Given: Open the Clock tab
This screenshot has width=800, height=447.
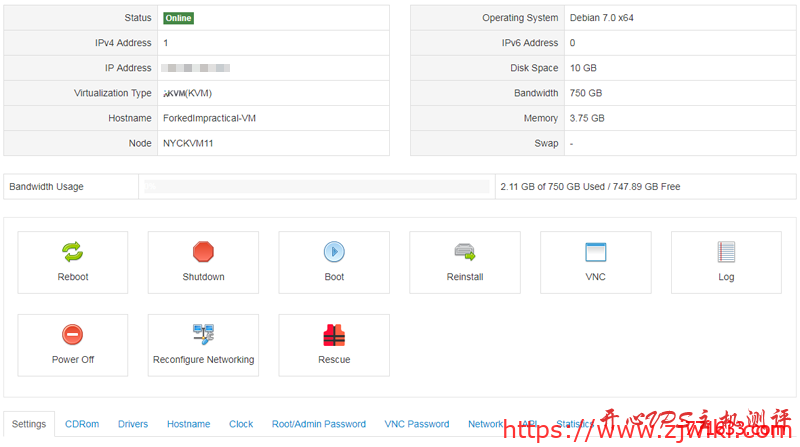Looking at the screenshot, I should pos(241,424).
